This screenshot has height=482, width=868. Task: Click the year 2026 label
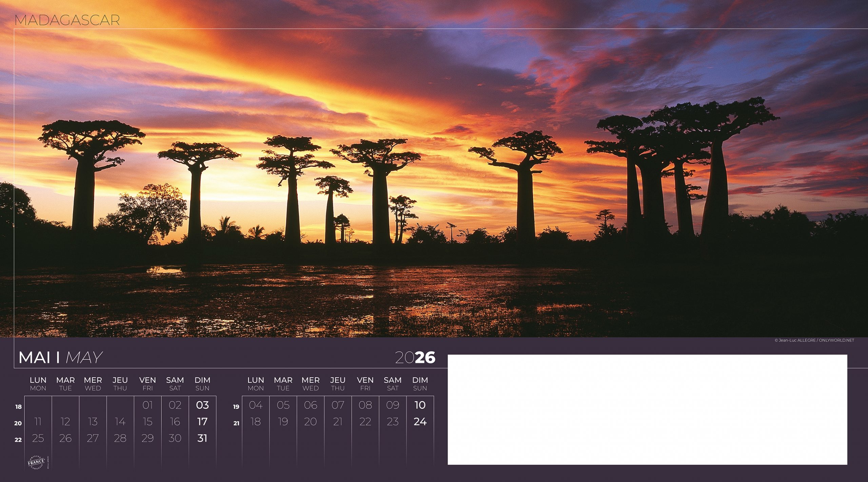pos(415,358)
